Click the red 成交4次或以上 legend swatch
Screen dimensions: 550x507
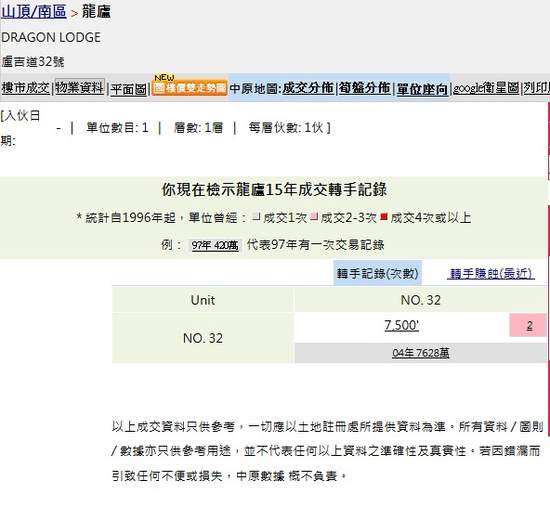pos(384,217)
